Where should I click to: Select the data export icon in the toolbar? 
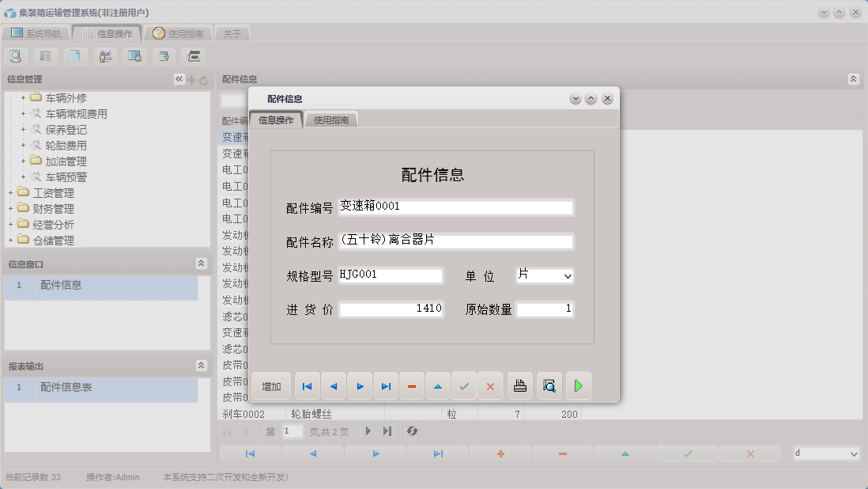pyautogui.click(x=164, y=55)
